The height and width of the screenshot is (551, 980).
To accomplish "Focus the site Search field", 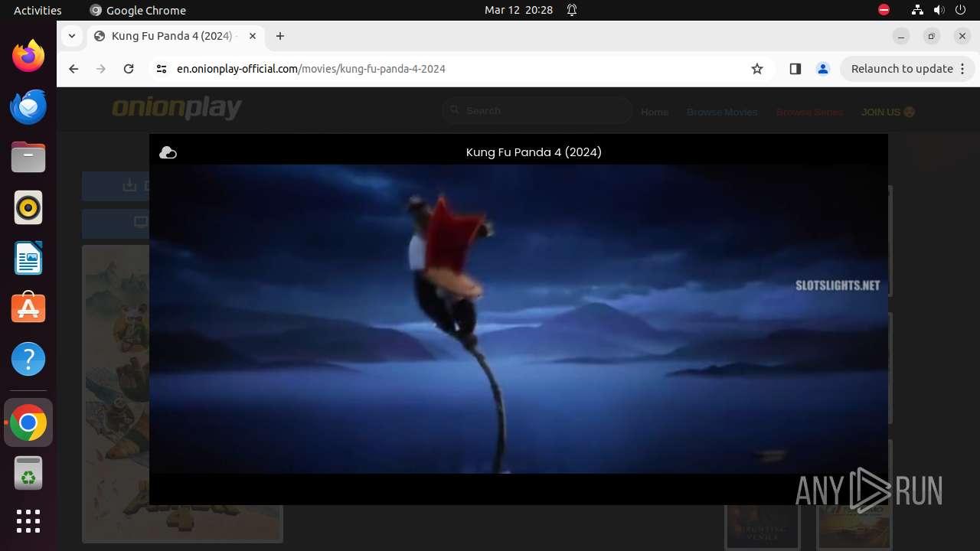I will pos(537,111).
